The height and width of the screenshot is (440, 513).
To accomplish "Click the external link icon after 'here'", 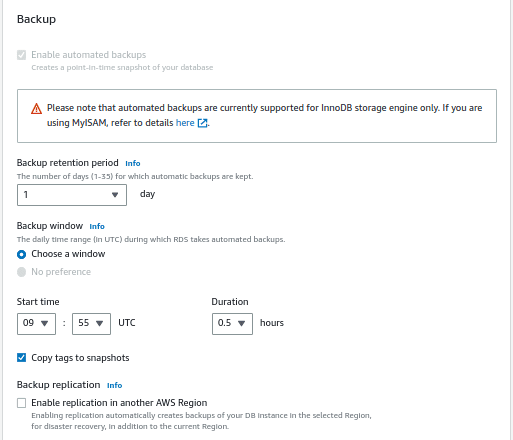I will [202, 123].
